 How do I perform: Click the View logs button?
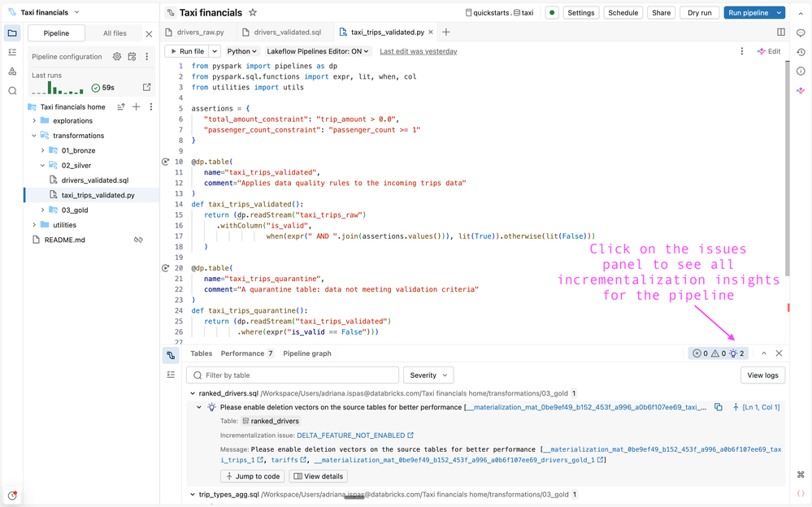point(762,375)
